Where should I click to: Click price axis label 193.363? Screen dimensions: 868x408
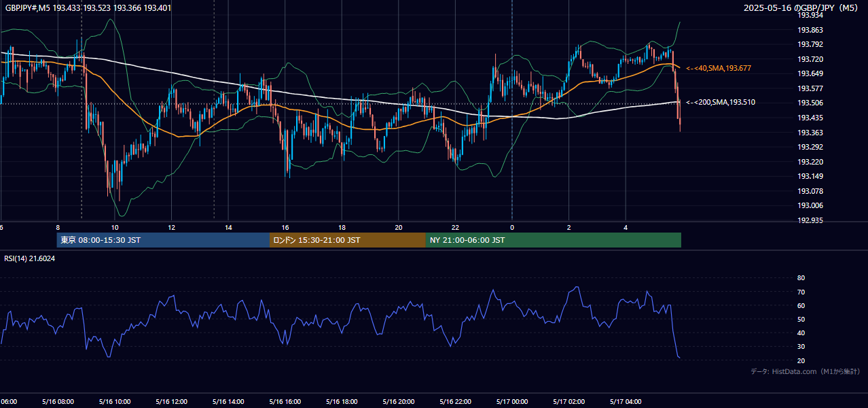810,133
